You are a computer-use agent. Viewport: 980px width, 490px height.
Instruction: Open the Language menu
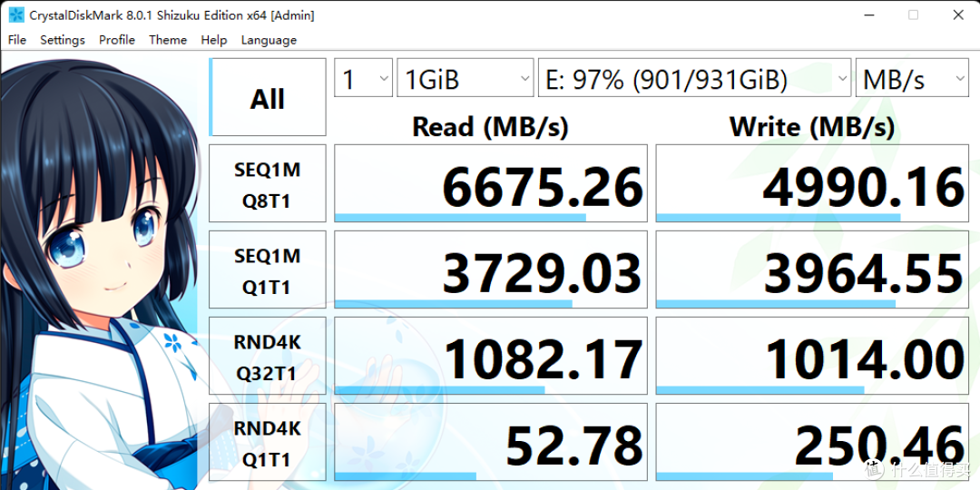[x=269, y=40]
